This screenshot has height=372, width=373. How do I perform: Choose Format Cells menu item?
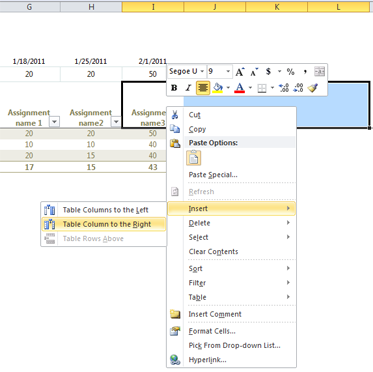coord(231,331)
